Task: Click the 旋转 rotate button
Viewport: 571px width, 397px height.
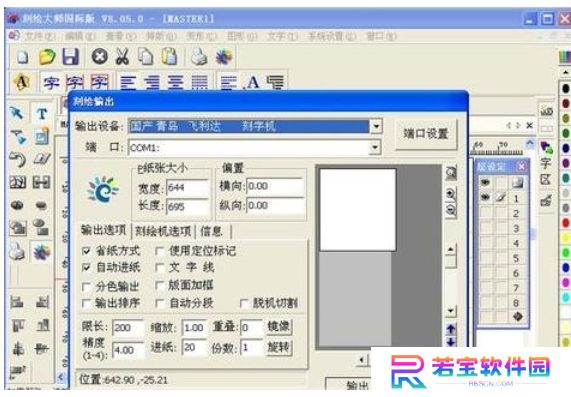Action: pos(279,347)
